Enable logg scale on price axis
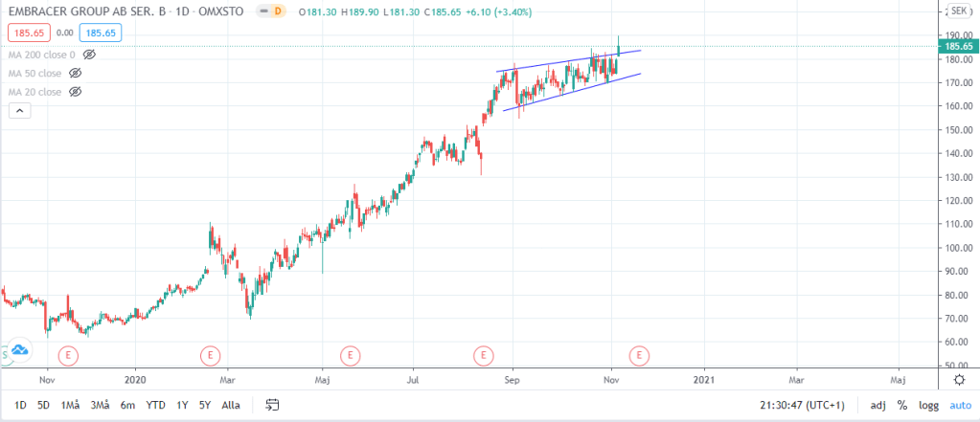This screenshot has height=422, width=980. pos(927,405)
